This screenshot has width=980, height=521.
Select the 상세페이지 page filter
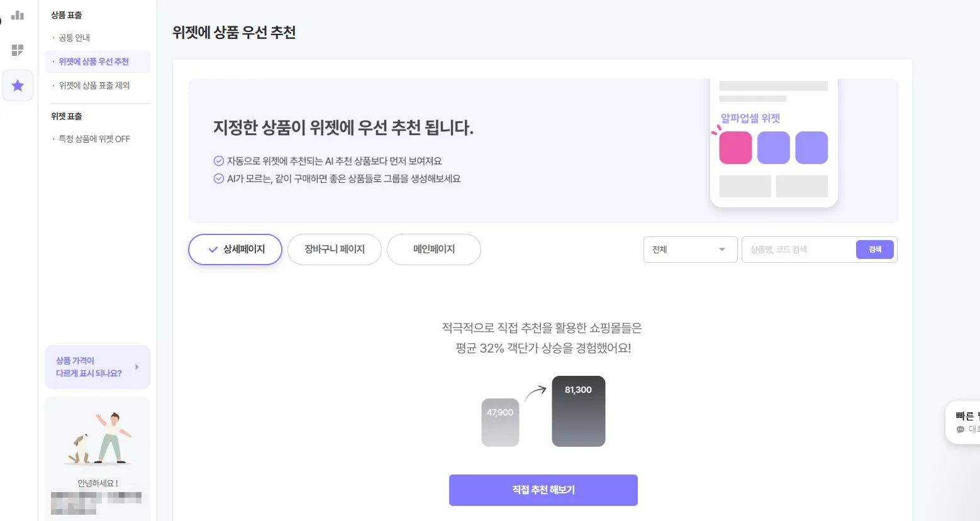tap(235, 250)
